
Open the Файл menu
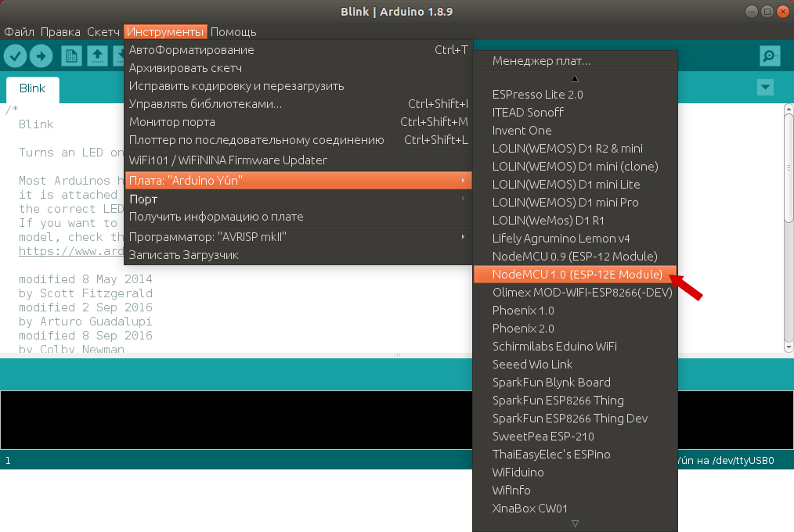click(20, 32)
